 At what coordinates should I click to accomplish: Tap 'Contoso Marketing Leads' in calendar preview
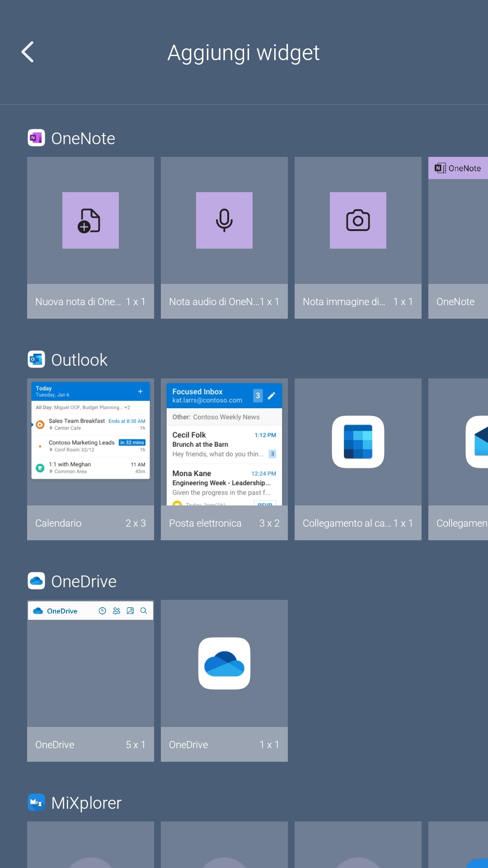(x=82, y=443)
